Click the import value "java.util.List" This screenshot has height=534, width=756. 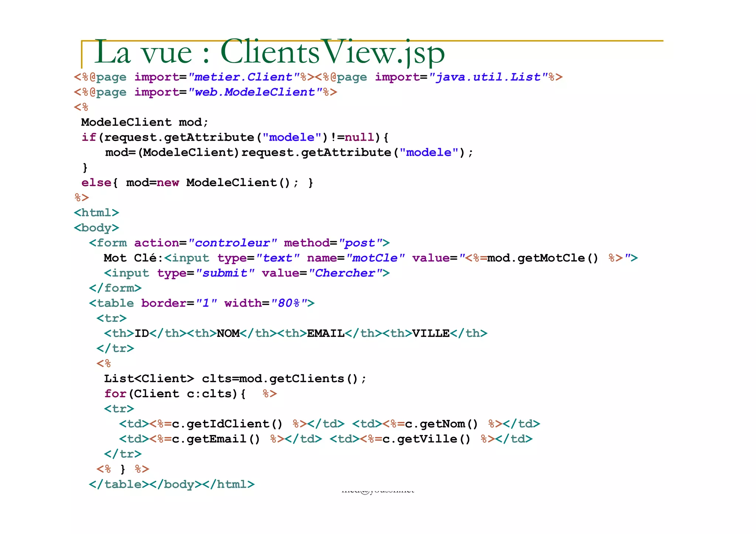488,77
